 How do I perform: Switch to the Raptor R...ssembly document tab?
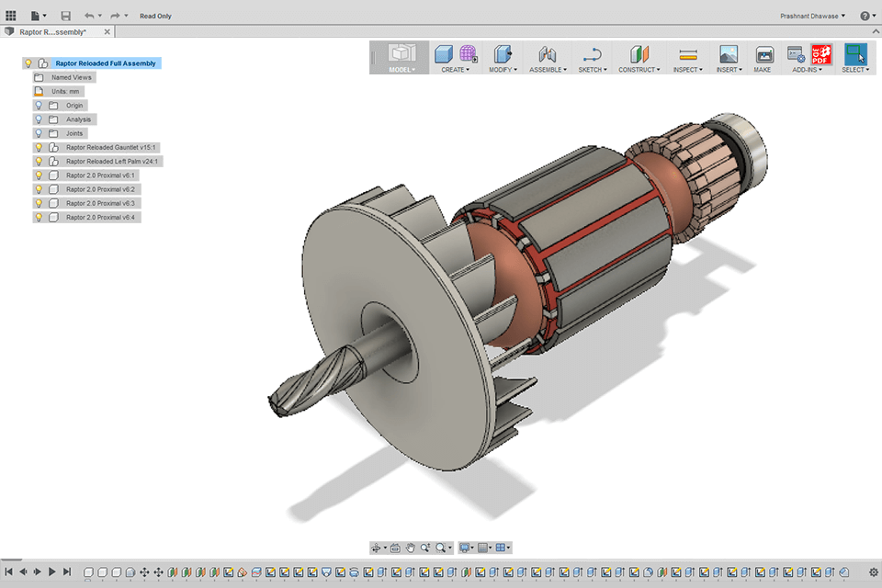(53, 32)
